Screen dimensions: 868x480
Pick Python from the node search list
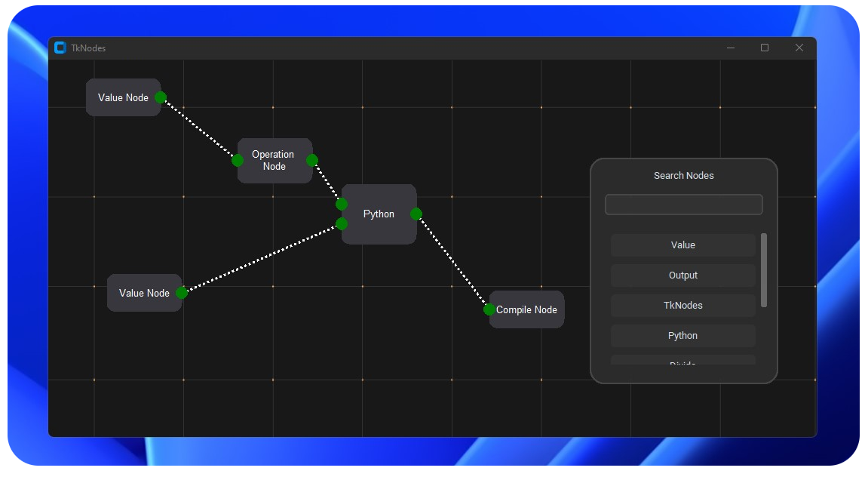coord(682,335)
